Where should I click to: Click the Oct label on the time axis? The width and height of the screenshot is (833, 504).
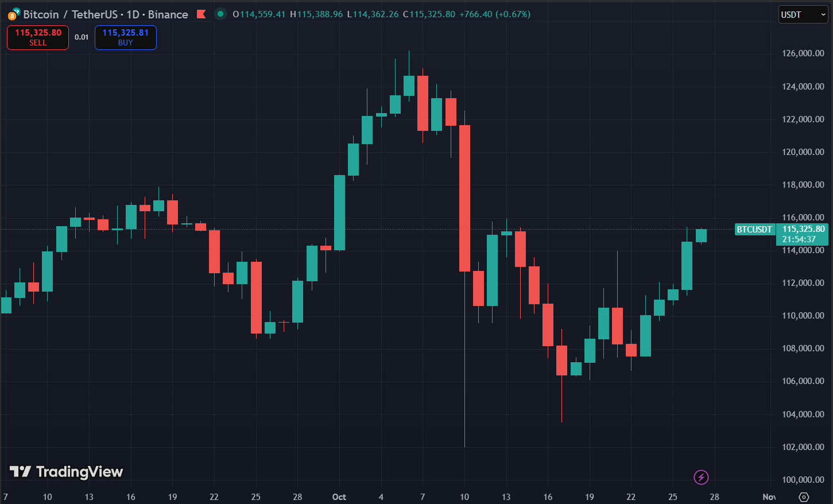pyautogui.click(x=338, y=497)
